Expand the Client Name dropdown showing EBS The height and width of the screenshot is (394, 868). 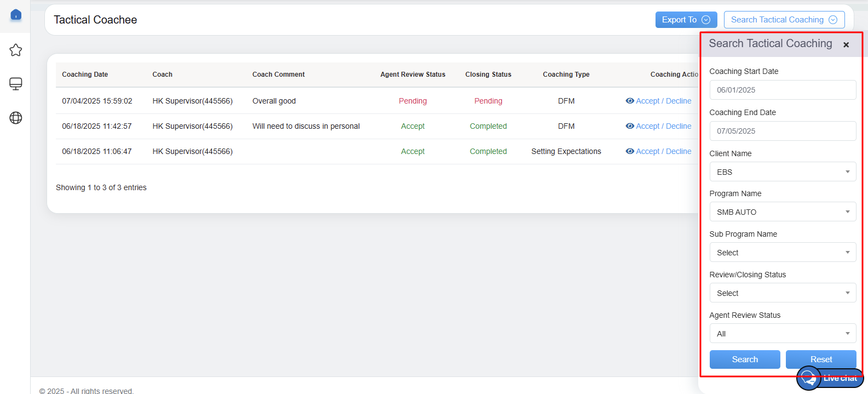783,172
